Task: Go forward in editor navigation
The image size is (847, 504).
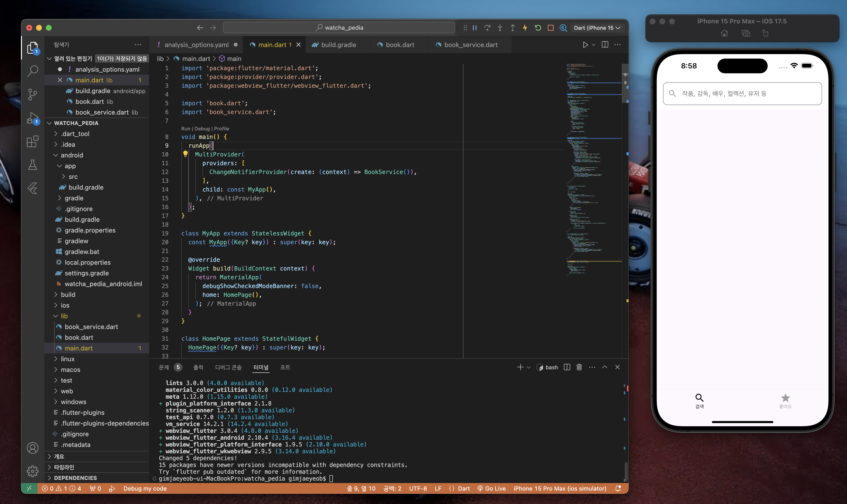Action: point(213,28)
